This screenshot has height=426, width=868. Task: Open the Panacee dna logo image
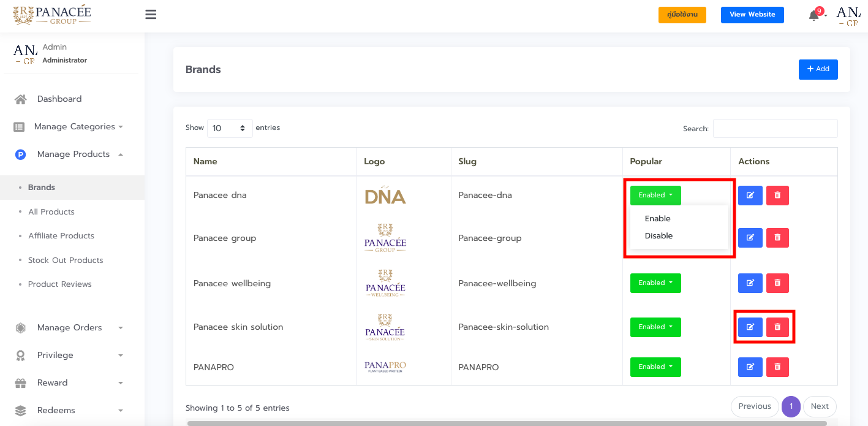tap(385, 195)
